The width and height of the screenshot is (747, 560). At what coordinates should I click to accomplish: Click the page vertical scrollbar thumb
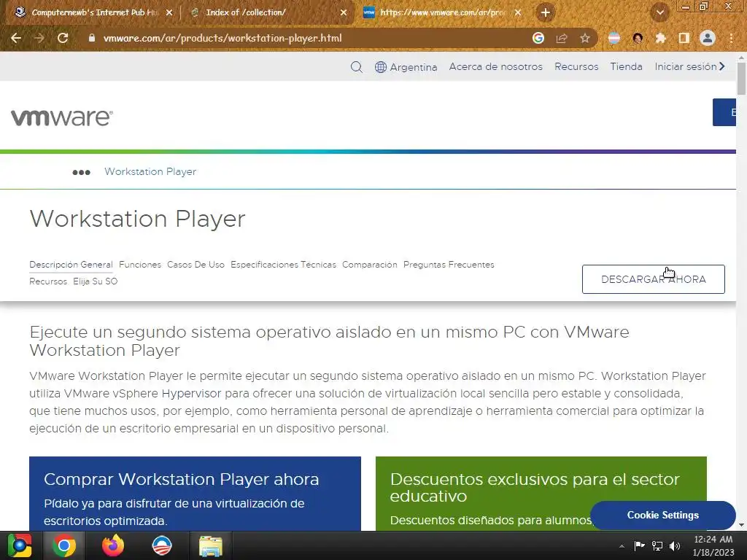(741, 79)
